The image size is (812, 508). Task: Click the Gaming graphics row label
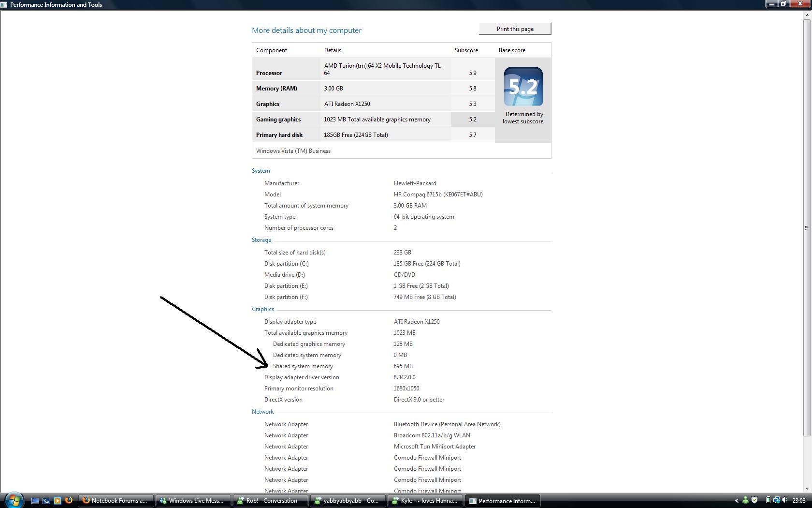[278, 120]
